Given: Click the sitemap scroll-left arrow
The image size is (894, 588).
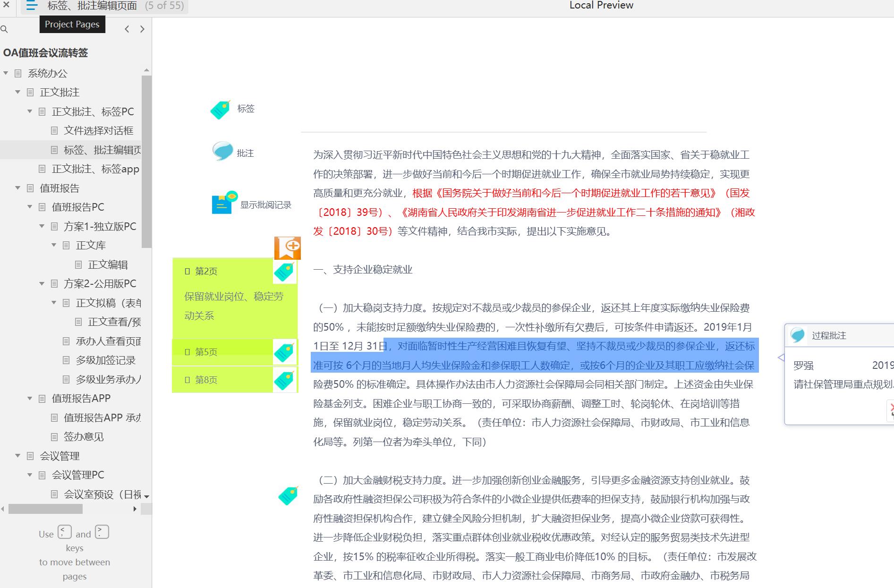Looking at the screenshot, I should coord(3,509).
